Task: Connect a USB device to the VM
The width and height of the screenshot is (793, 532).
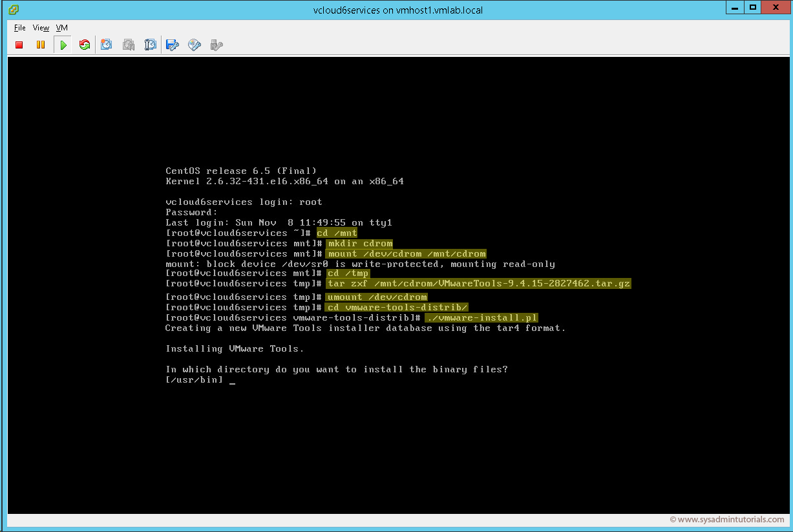Action: pyautogui.click(x=216, y=45)
